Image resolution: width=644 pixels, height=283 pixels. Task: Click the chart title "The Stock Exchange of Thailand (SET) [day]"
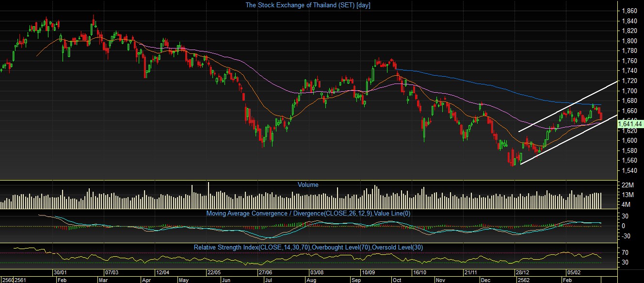pos(308,5)
